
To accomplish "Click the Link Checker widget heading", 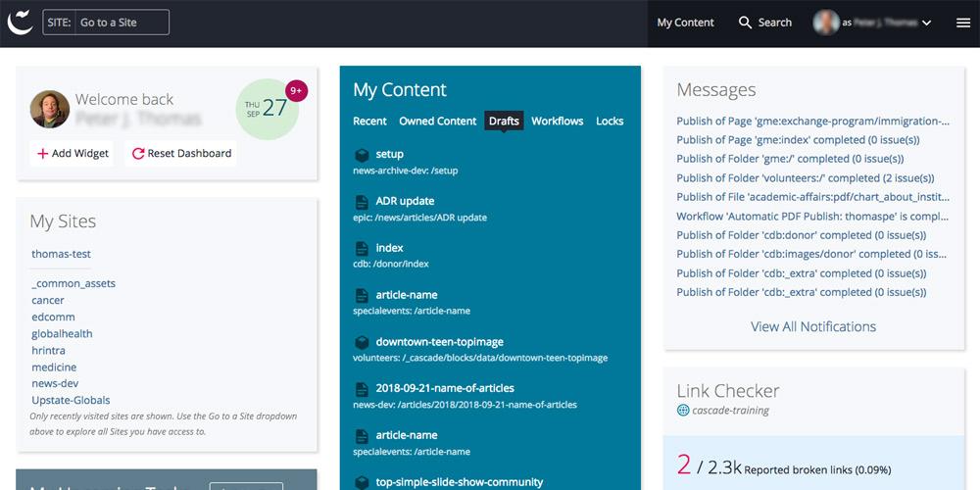I will tap(728, 391).
